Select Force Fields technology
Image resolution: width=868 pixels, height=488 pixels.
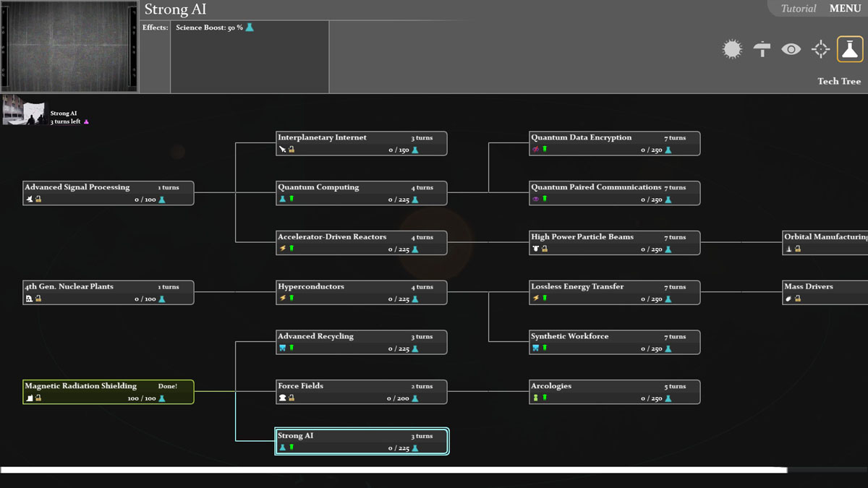362,392
